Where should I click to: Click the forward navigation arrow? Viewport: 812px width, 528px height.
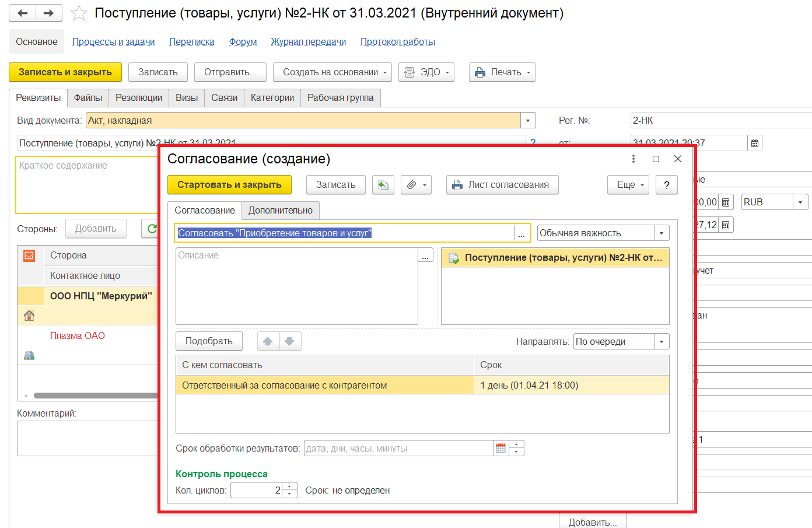click(49, 13)
